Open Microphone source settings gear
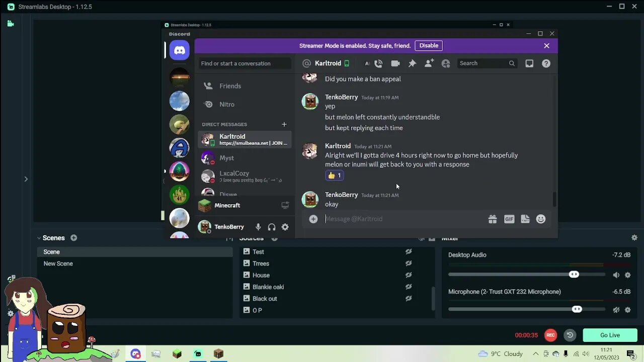This screenshot has width=644, height=362. point(628,310)
